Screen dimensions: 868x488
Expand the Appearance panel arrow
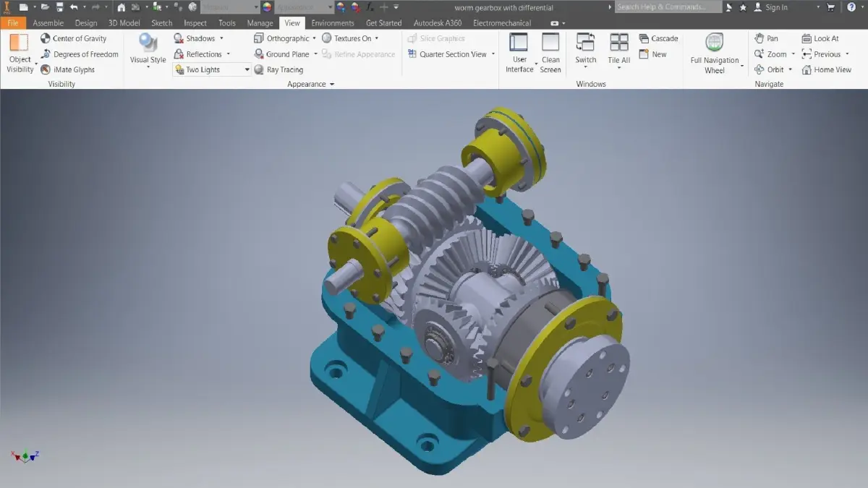point(332,85)
